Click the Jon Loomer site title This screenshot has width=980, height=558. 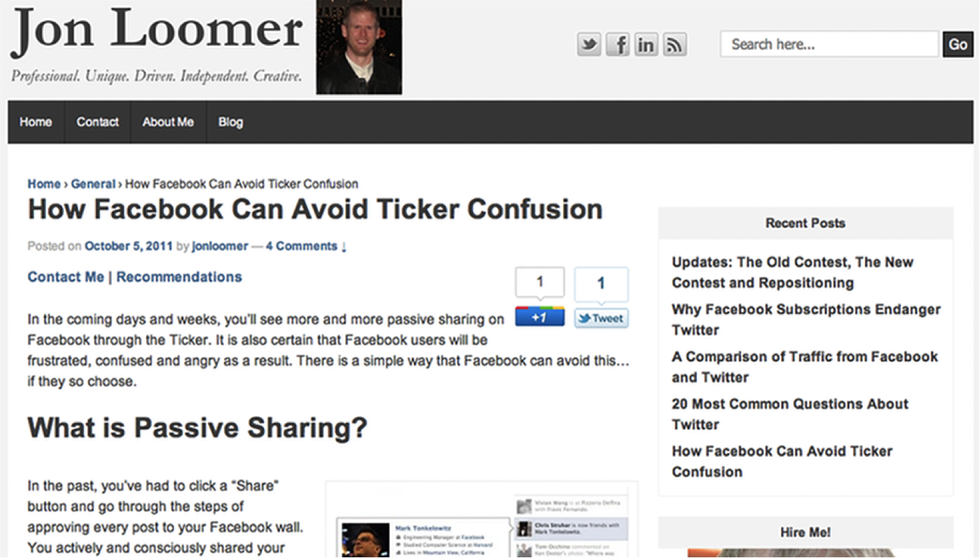(x=157, y=33)
